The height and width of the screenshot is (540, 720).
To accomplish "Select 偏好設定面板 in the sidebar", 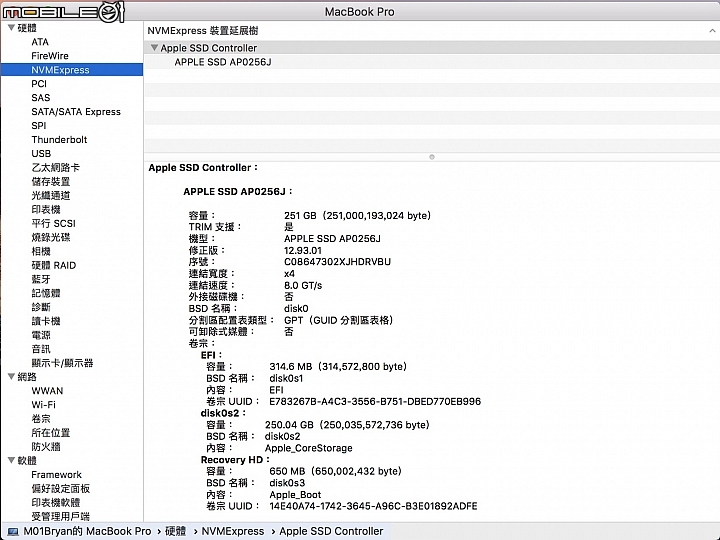I will coord(61,489).
